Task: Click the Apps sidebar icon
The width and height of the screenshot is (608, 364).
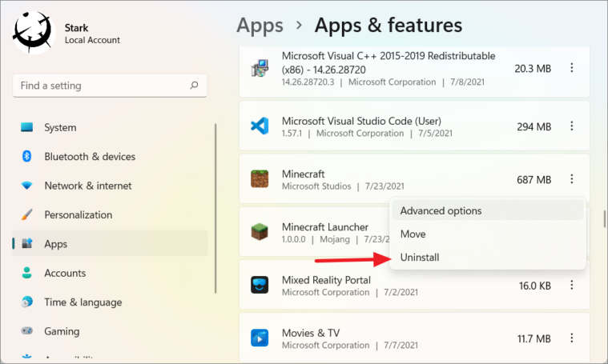Action: tap(27, 243)
